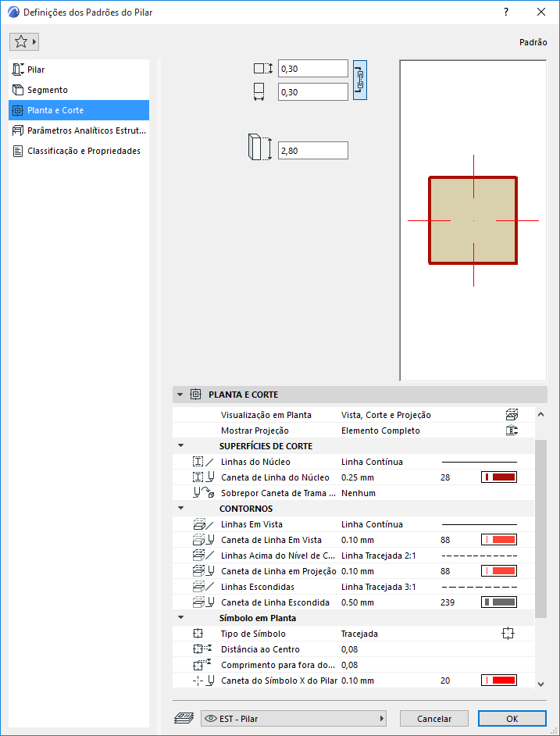Viewport: 560px width, 736px height.
Task: Collapse the CONTORNOS group
Action: coord(181,509)
